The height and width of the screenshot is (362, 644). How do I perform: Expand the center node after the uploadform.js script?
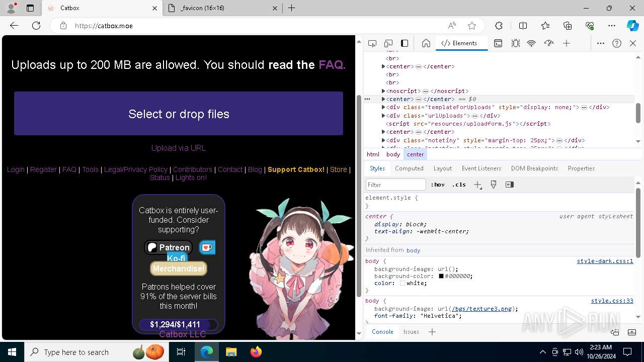[x=383, y=132]
